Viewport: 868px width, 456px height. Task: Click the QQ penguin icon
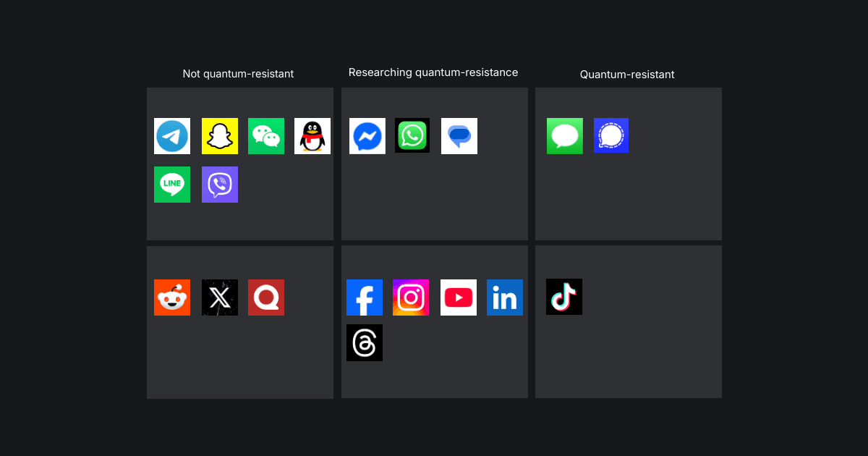click(x=312, y=136)
